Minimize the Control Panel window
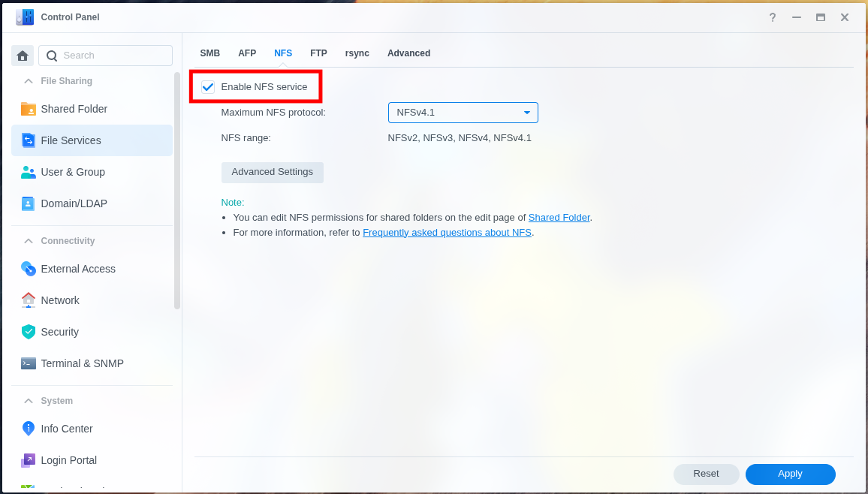The height and width of the screenshot is (494, 868). coord(797,18)
